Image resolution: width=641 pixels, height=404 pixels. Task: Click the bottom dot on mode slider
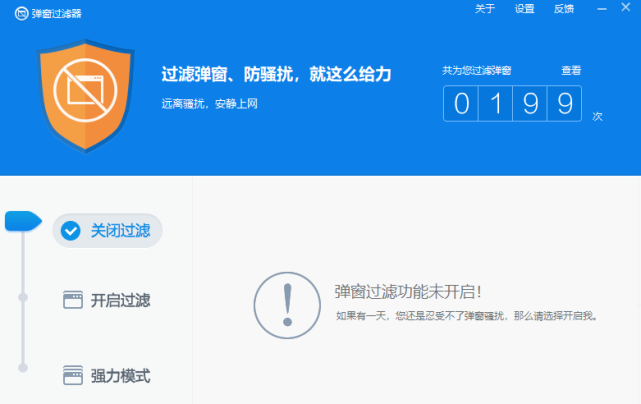[23, 368]
